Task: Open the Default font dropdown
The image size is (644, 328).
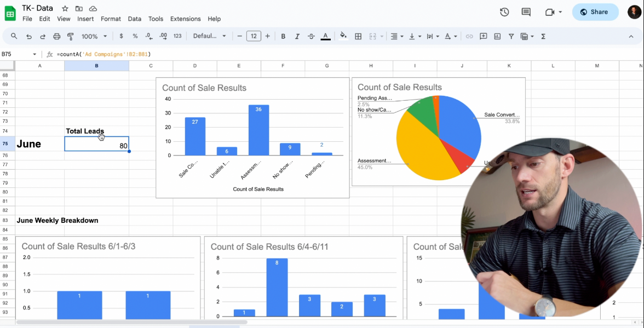Action: [209, 36]
